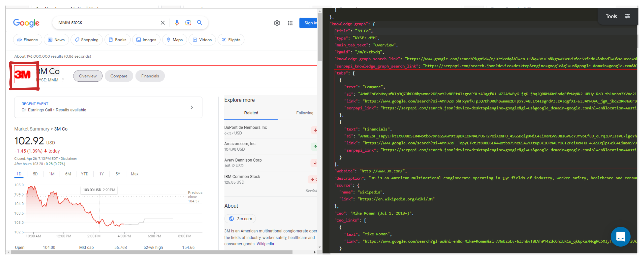Select the 5D chart range
644x260 pixels.
tap(35, 174)
